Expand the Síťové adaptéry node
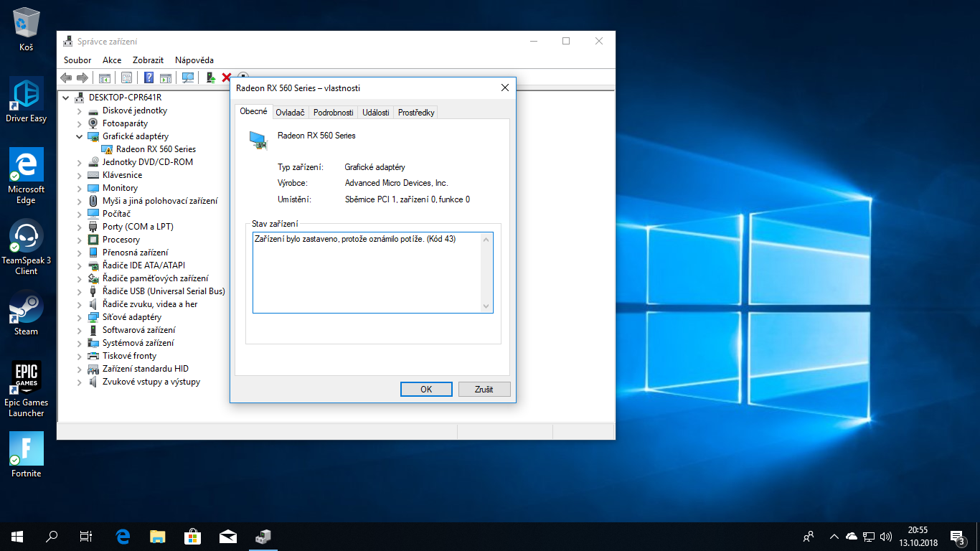Screen dimensions: 980x551 coord(80,317)
